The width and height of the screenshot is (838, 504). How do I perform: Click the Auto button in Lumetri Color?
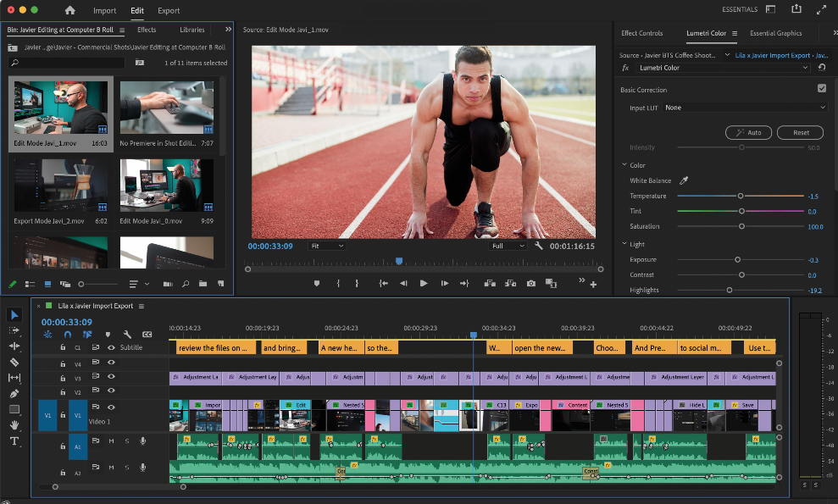[x=748, y=132]
